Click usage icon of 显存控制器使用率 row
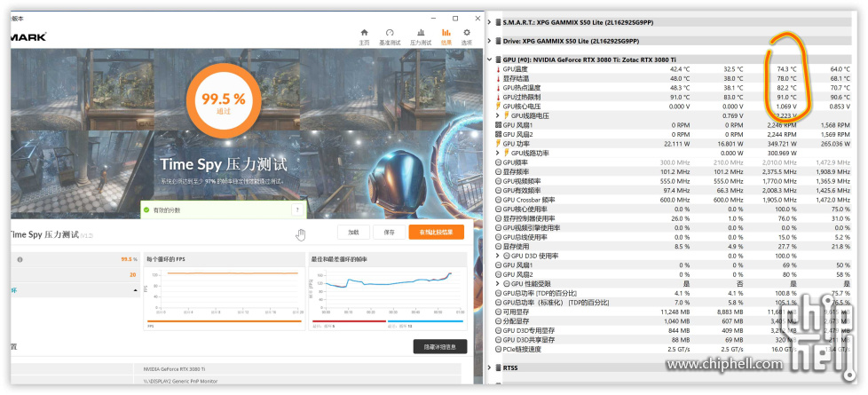The height and width of the screenshot is (395, 868). click(498, 218)
